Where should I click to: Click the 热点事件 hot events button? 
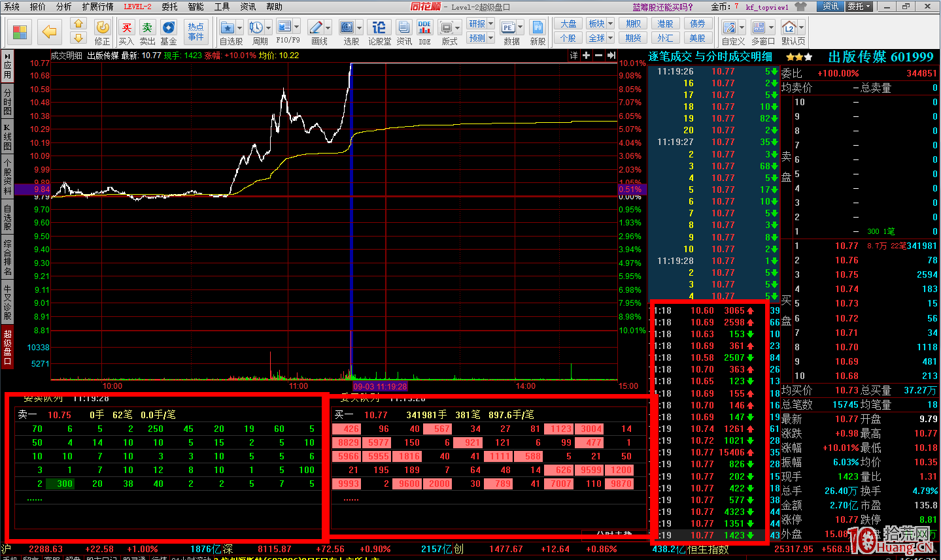196,31
